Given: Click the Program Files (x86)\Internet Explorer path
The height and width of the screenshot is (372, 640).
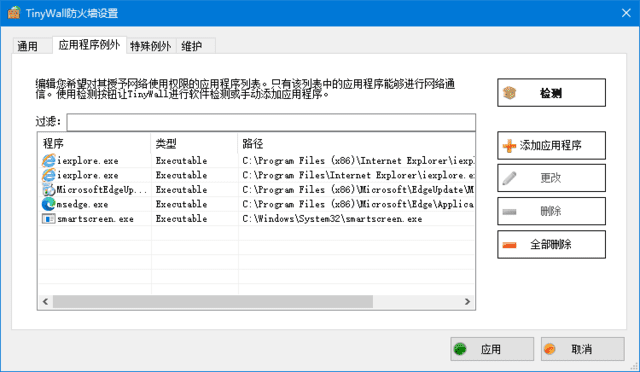Looking at the screenshot, I should pos(358,160).
